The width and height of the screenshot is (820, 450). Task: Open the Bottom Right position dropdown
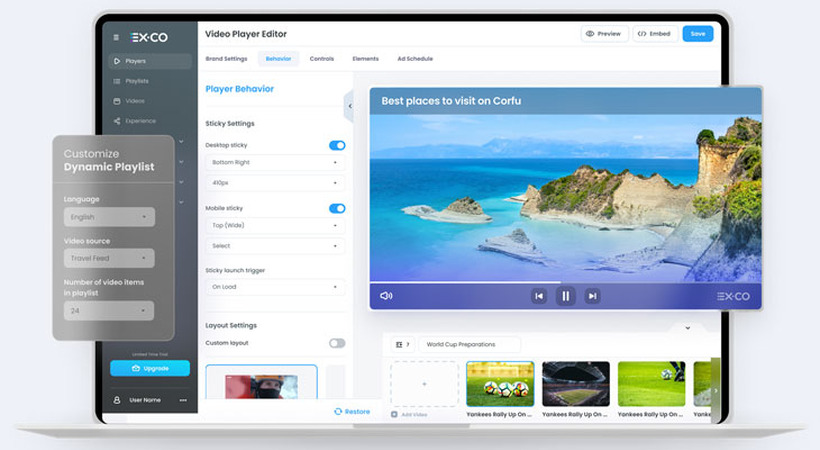pyautogui.click(x=275, y=163)
